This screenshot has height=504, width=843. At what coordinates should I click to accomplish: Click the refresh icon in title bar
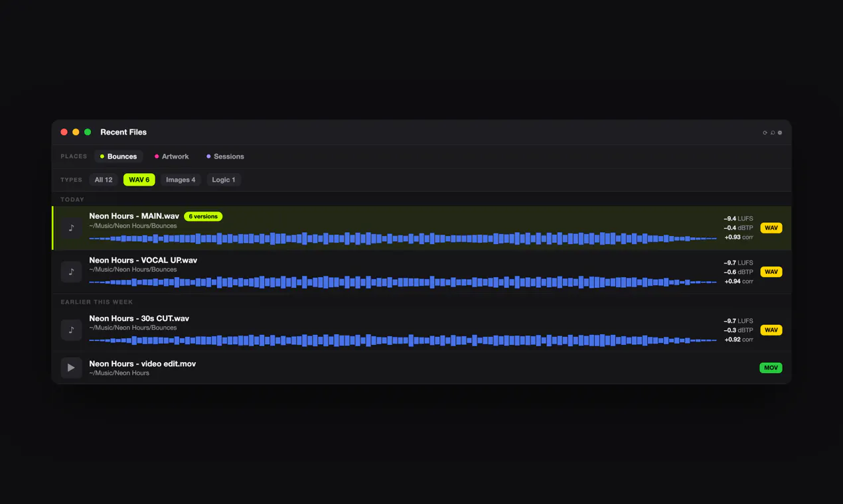765,133
